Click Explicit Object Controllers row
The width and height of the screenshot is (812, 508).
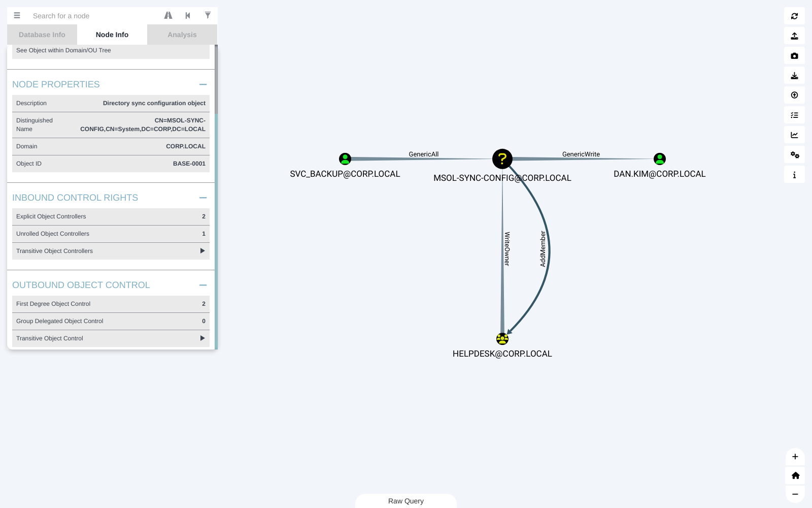111,216
